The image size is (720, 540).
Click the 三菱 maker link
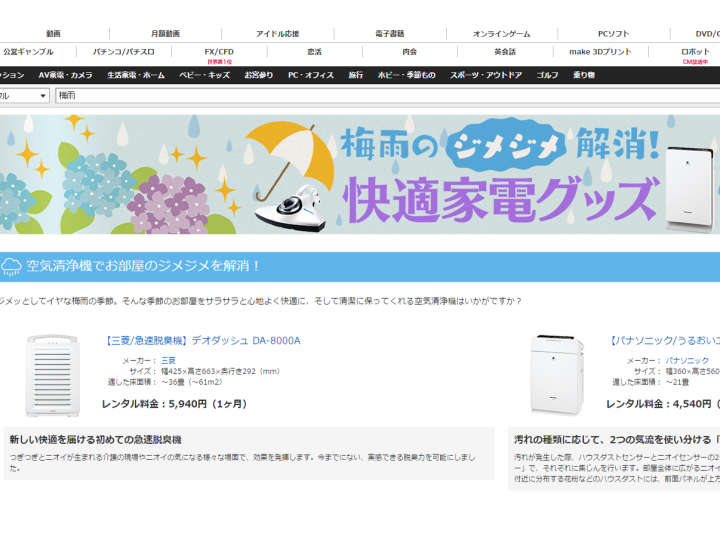[168, 360]
